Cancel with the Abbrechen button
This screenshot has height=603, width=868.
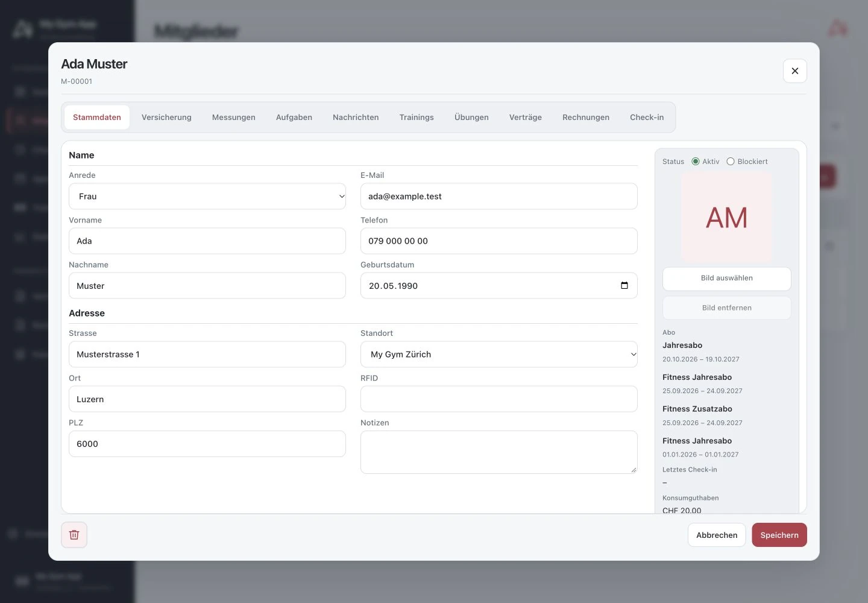pos(717,535)
